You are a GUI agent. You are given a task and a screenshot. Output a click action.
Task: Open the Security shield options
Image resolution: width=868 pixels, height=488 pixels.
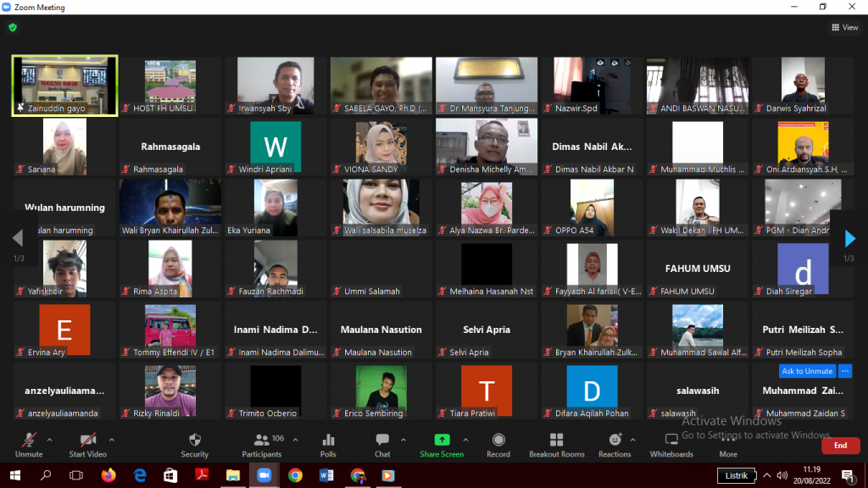coord(194,444)
